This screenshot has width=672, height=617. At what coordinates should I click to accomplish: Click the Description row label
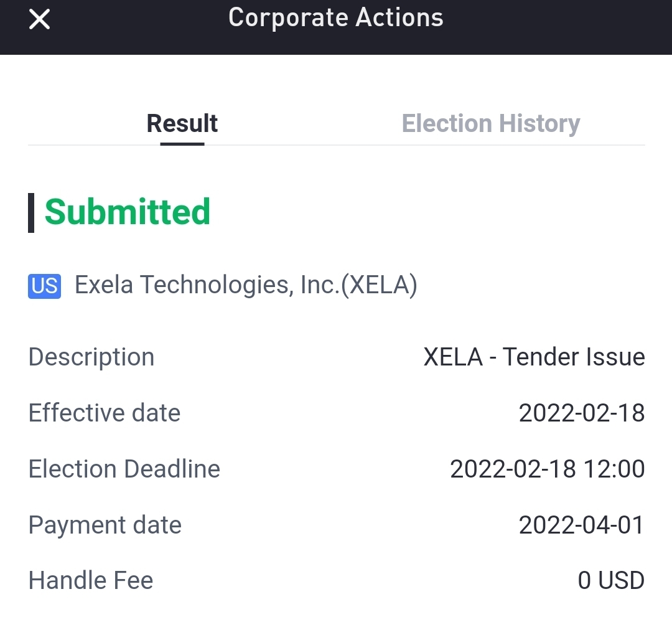pos(91,357)
